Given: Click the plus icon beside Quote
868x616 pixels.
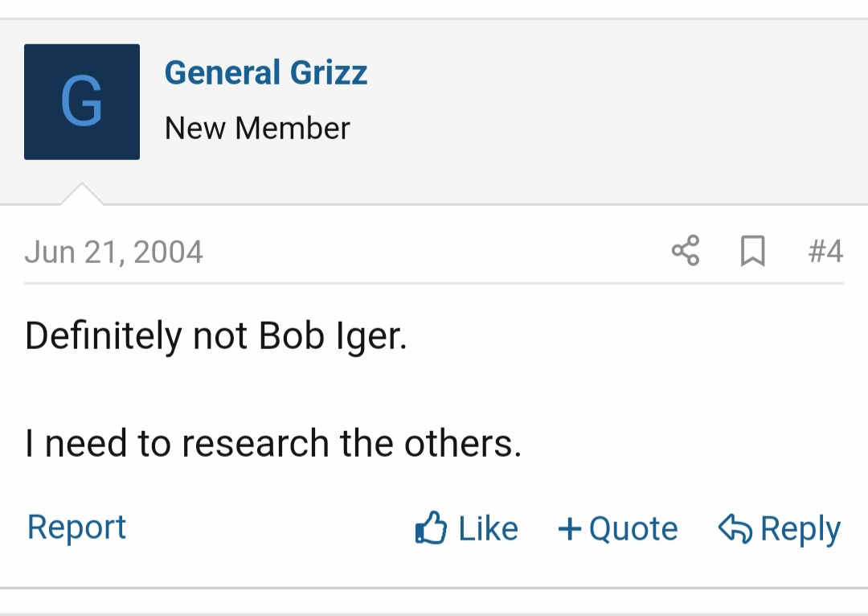Looking at the screenshot, I should (x=569, y=528).
